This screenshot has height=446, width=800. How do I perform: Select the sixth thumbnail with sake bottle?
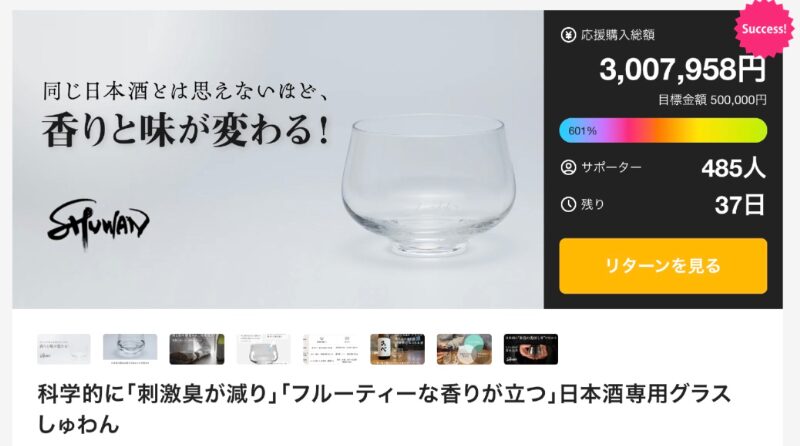click(397, 349)
